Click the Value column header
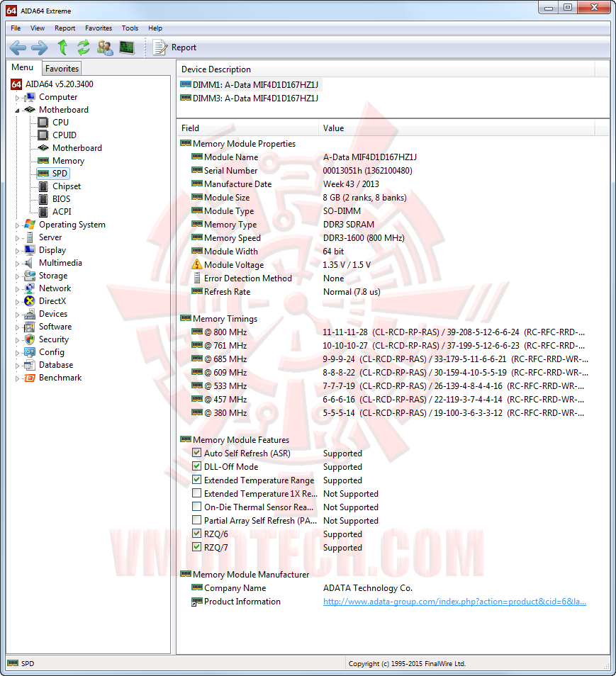The width and height of the screenshot is (616, 676). tap(457, 128)
